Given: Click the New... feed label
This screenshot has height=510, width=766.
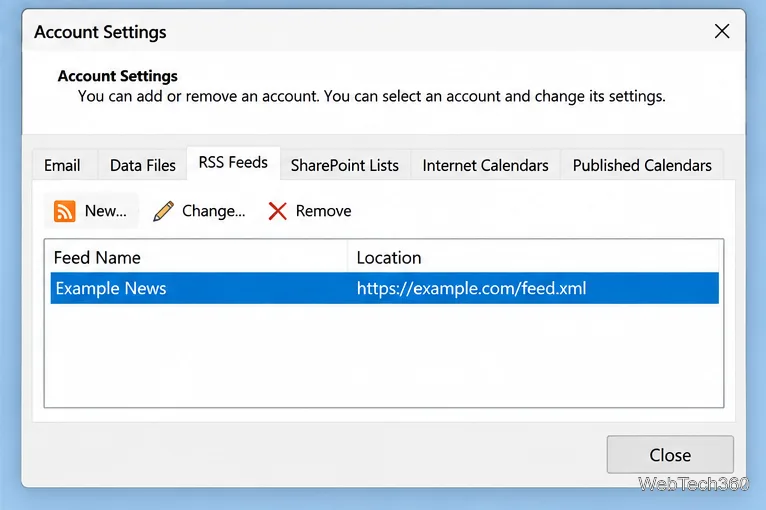Looking at the screenshot, I should (106, 211).
